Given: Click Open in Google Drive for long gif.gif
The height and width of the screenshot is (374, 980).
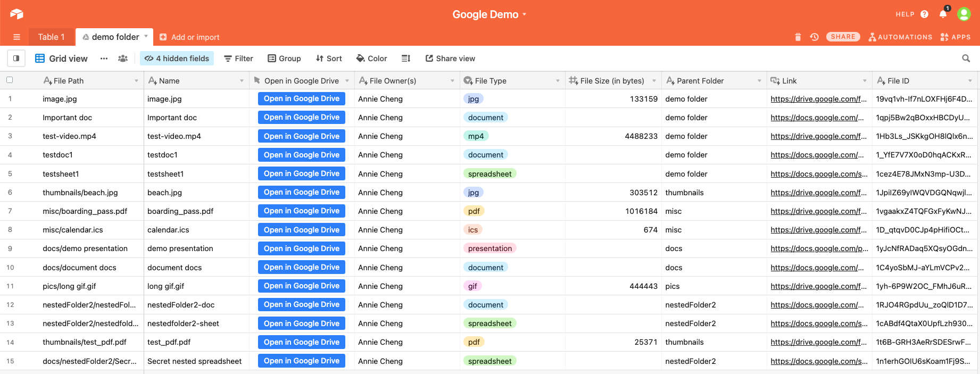Looking at the screenshot, I should (x=302, y=286).
